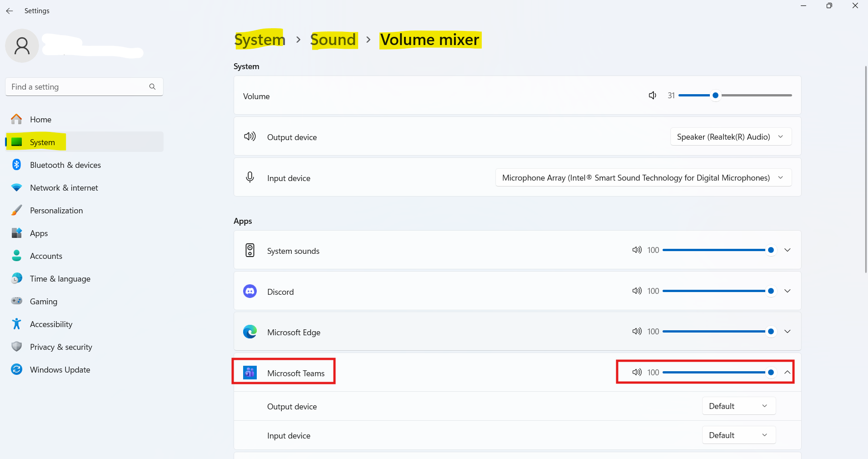Click the Bluetooth icon in sidebar
Screen dimensions: 868x459
pos(17,165)
